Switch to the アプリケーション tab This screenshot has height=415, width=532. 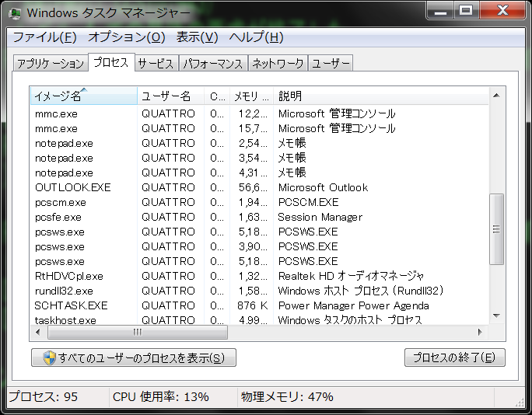pos(51,64)
